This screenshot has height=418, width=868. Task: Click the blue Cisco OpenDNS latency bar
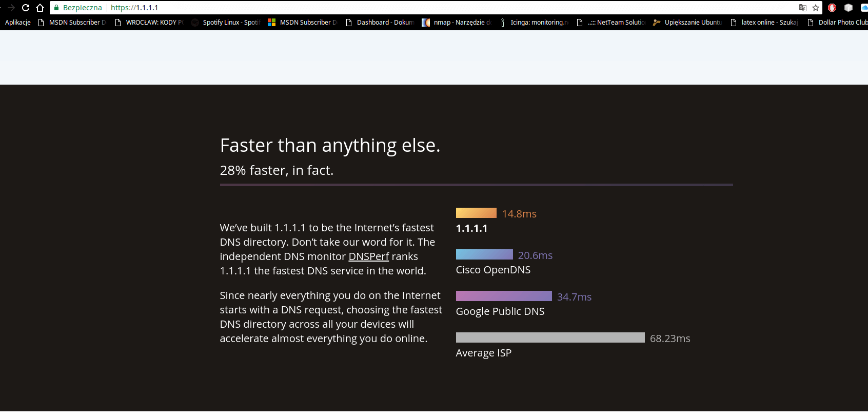pos(484,254)
